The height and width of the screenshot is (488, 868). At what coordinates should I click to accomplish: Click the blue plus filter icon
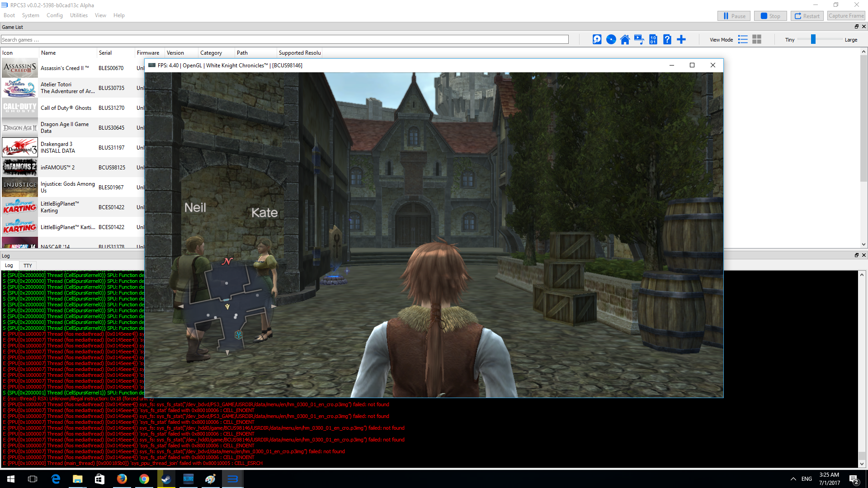pyautogui.click(x=681, y=40)
